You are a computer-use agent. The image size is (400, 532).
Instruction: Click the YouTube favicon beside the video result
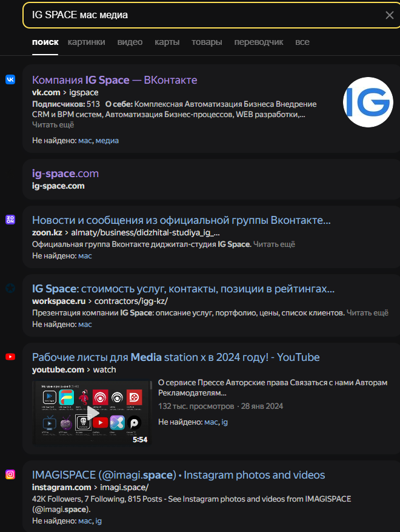pos(10,357)
